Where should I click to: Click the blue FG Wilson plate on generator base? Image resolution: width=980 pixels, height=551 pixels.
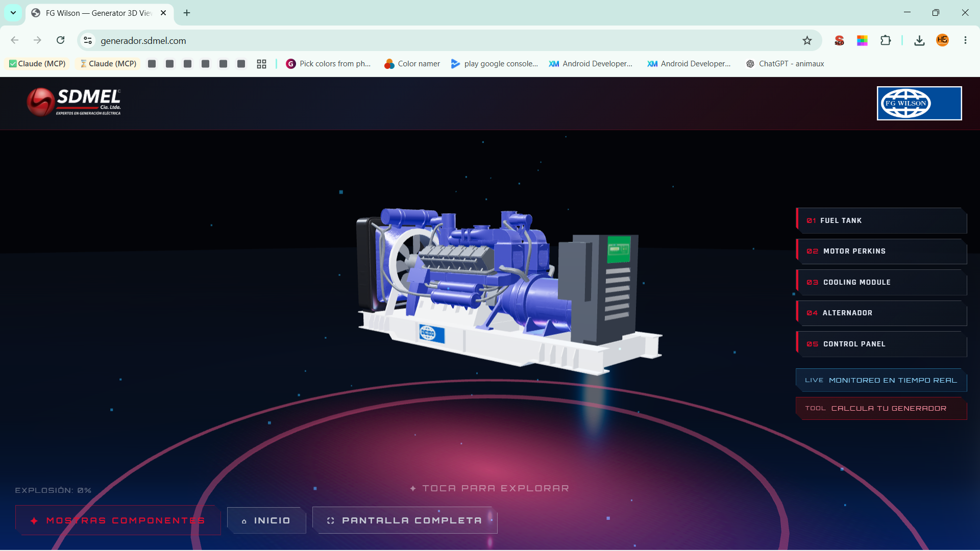(432, 334)
